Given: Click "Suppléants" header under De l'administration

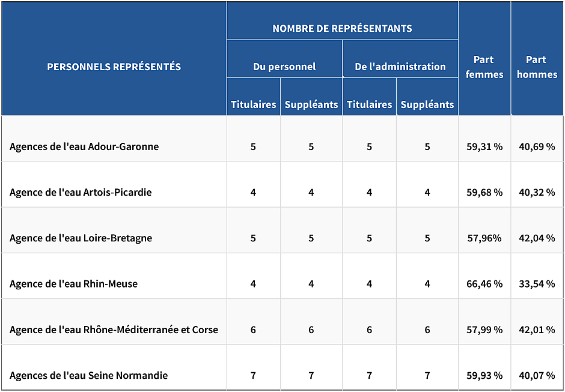Looking at the screenshot, I should [427, 104].
